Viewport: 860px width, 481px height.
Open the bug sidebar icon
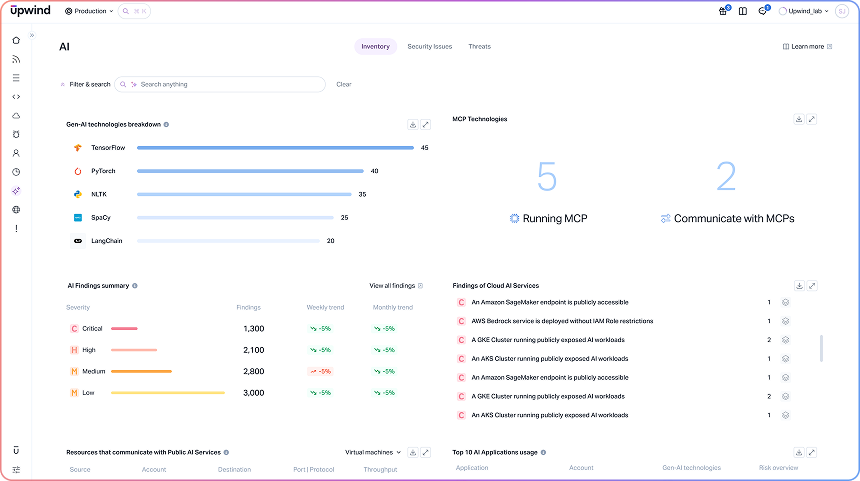click(x=16, y=134)
